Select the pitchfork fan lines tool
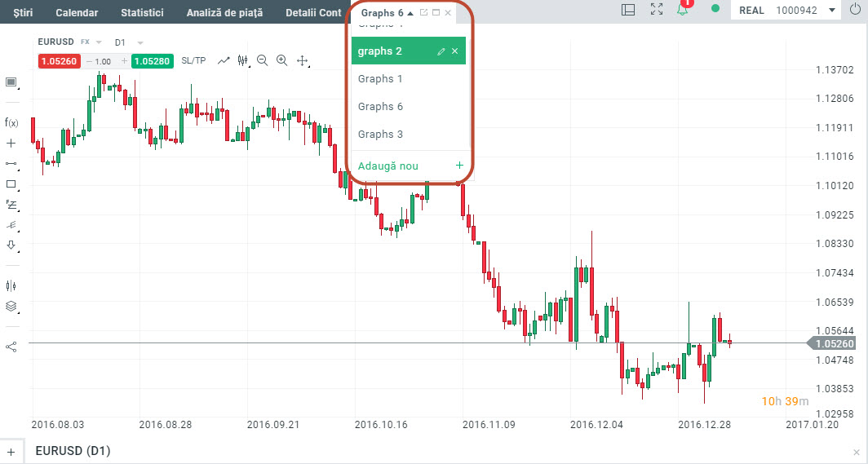The width and height of the screenshot is (868, 464). (x=11, y=225)
